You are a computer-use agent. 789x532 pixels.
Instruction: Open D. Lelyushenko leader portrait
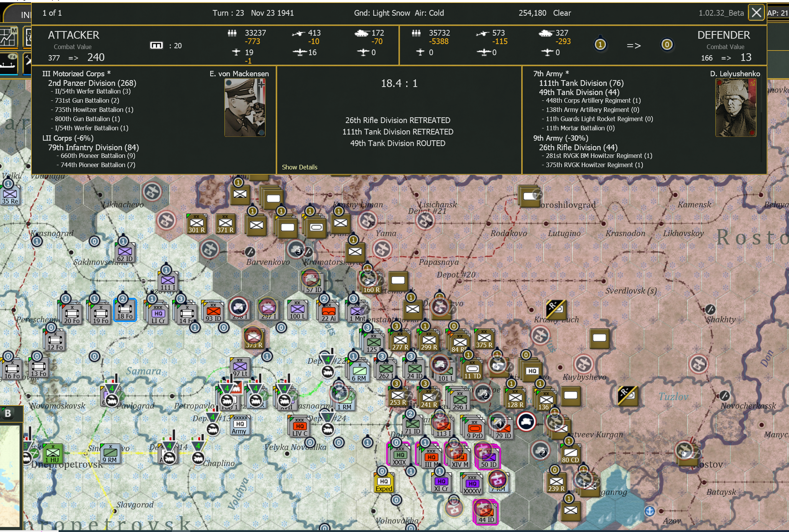click(x=736, y=108)
